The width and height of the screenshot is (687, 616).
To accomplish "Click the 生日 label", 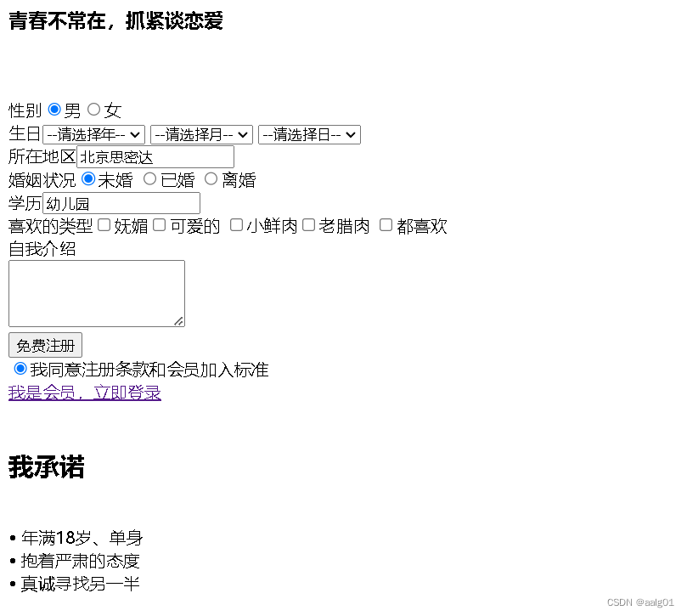I will pos(25,133).
